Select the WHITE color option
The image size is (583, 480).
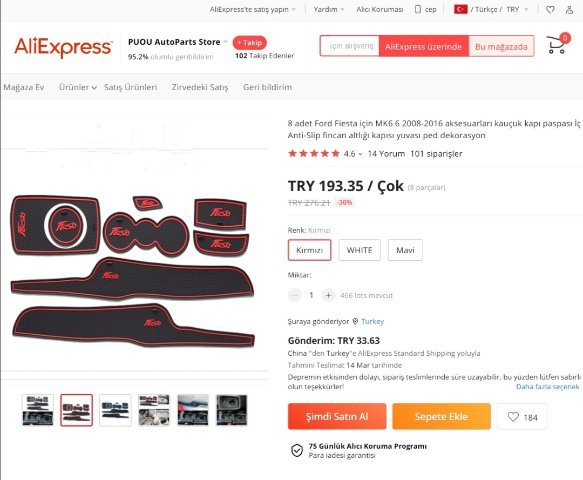(360, 250)
